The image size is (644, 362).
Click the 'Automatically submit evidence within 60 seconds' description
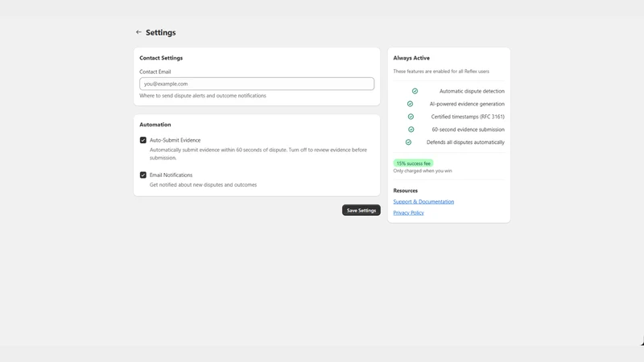click(x=258, y=154)
